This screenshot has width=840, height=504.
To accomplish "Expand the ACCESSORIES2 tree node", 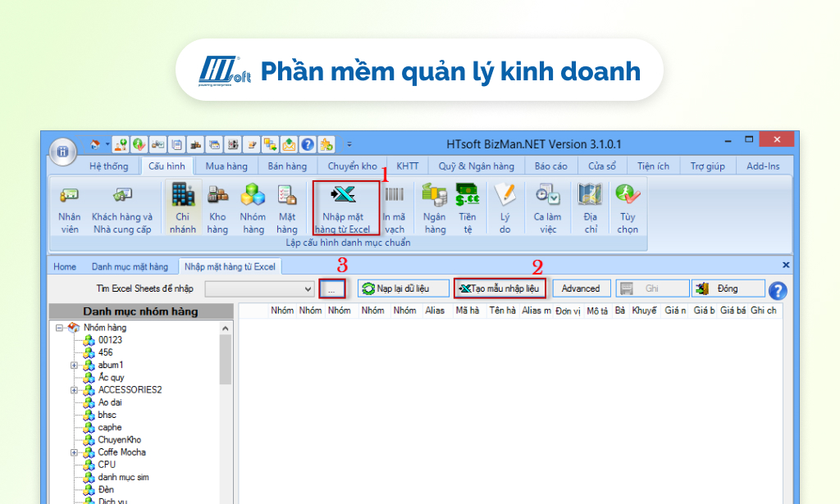I will [75, 390].
